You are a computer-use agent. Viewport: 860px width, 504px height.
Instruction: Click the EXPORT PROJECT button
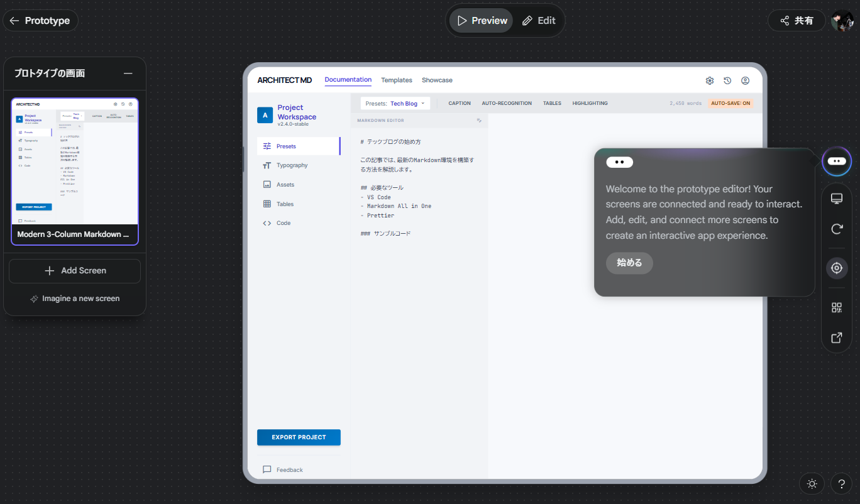299,437
